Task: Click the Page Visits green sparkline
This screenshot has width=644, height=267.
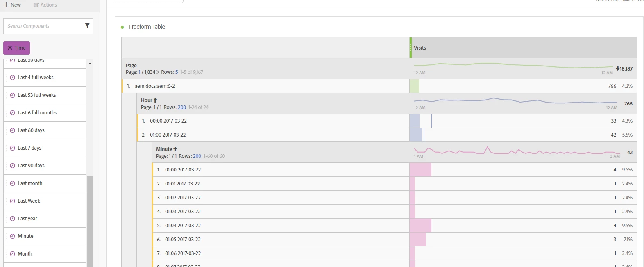Action: (513, 65)
